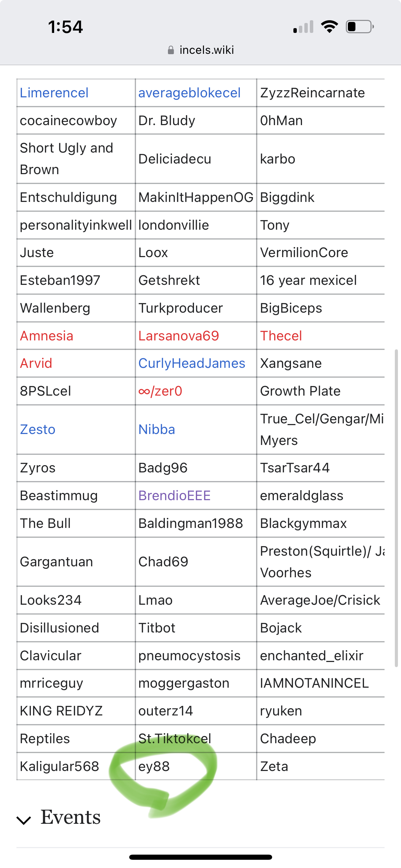The image size is (401, 868).
Task: Open the Arvid red link
Action: point(36,363)
